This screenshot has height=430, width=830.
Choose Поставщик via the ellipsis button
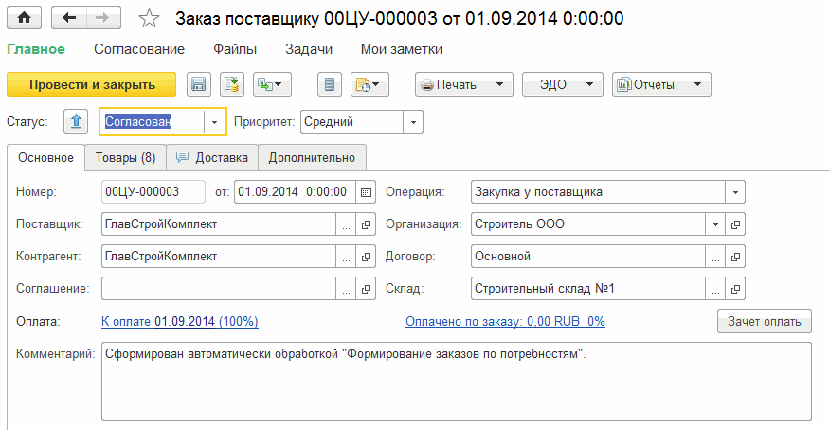(x=346, y=225)
